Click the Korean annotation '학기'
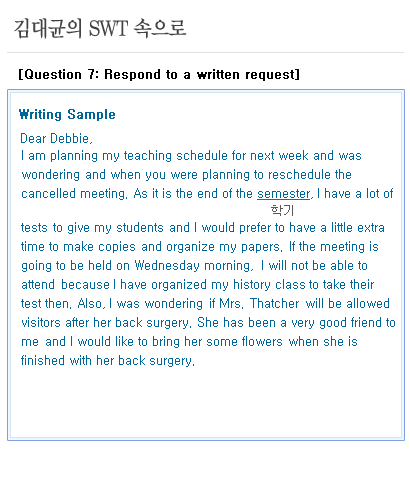410x480 pixels. 282,210
